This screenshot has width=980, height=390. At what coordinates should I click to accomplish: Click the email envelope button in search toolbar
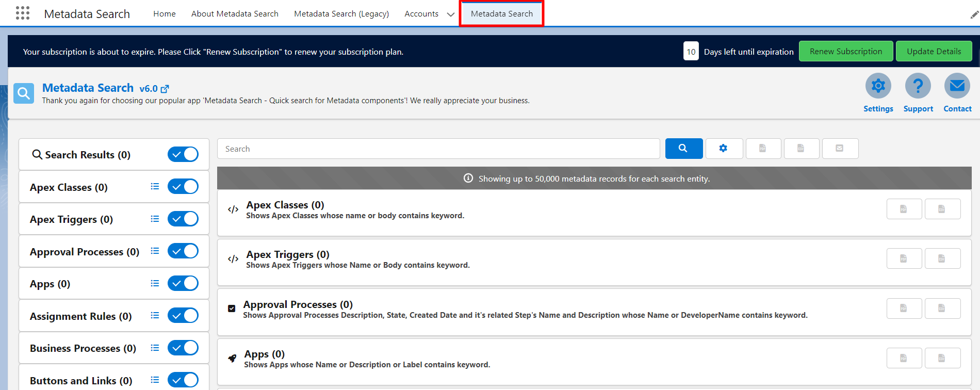[x=840, y=149]
